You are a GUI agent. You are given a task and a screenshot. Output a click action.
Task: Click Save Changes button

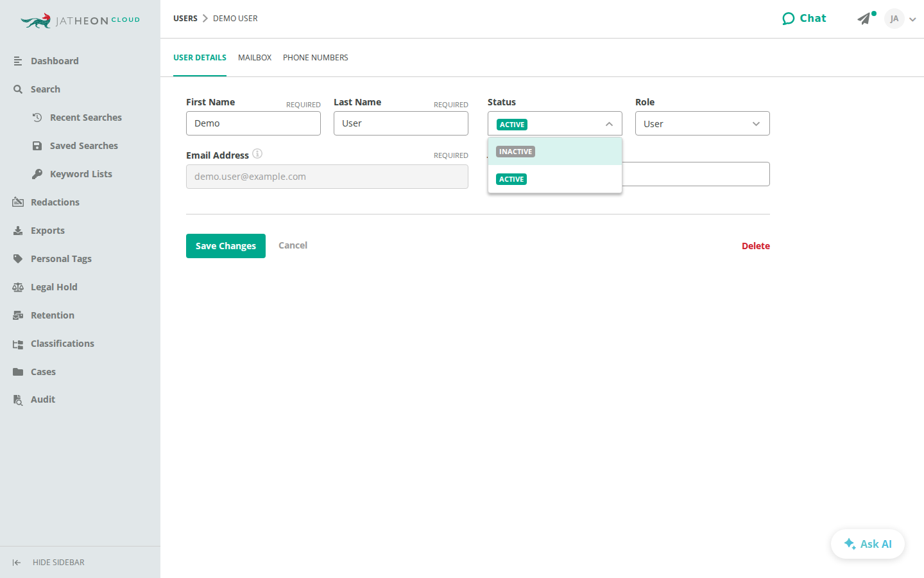pos(226,246)
